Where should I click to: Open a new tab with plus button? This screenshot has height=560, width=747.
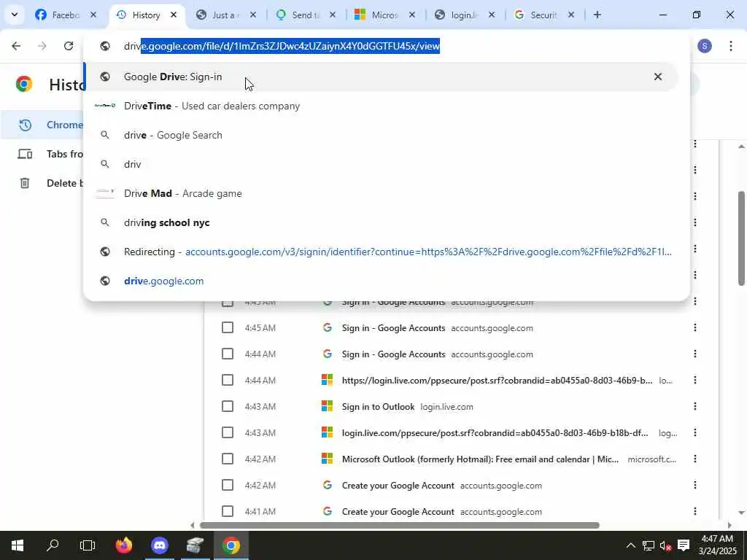[597, 15]
